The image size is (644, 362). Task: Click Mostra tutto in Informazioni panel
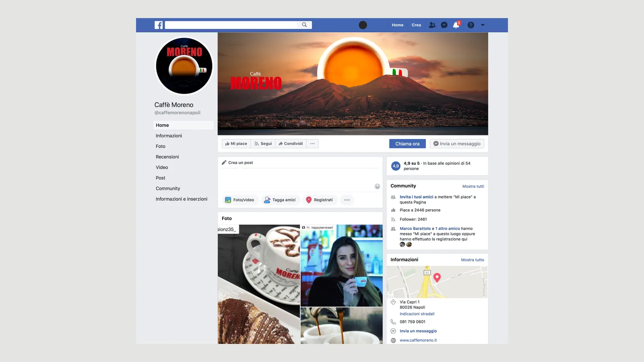[473, 260]
